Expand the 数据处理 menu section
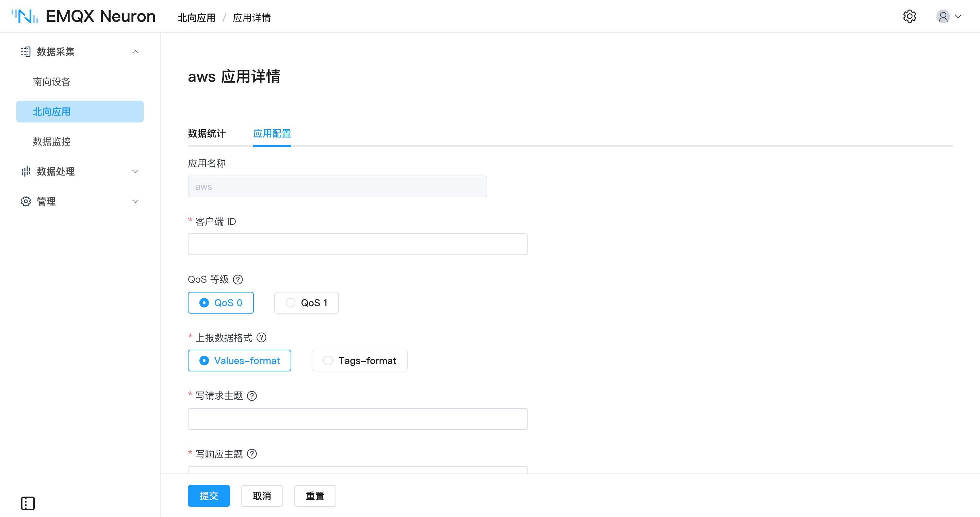 (135, 171)
